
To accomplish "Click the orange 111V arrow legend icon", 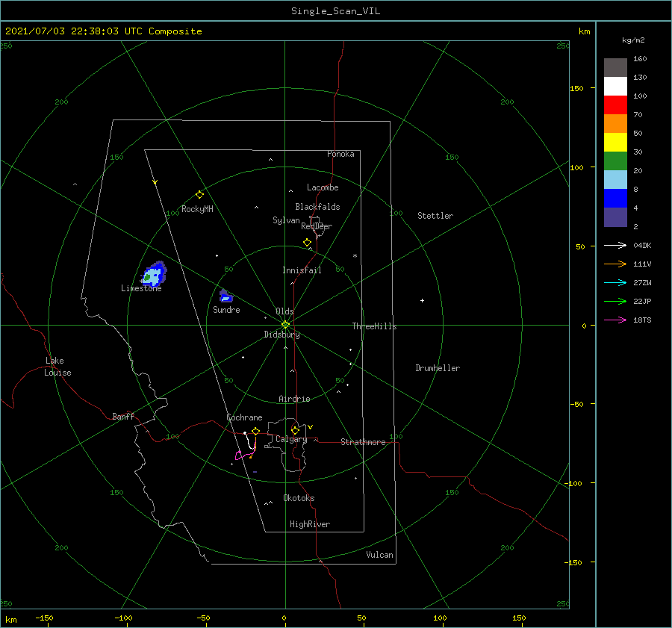I will click(615, 264).
